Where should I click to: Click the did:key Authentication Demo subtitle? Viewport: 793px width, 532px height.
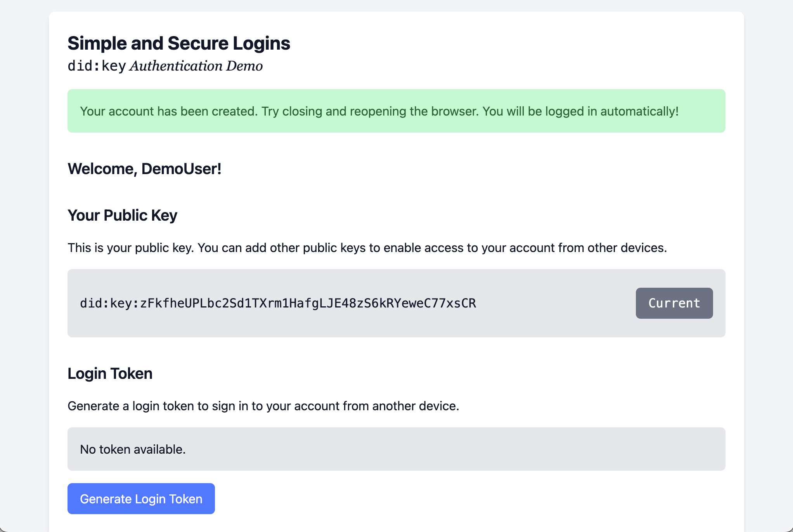[165, 66]
